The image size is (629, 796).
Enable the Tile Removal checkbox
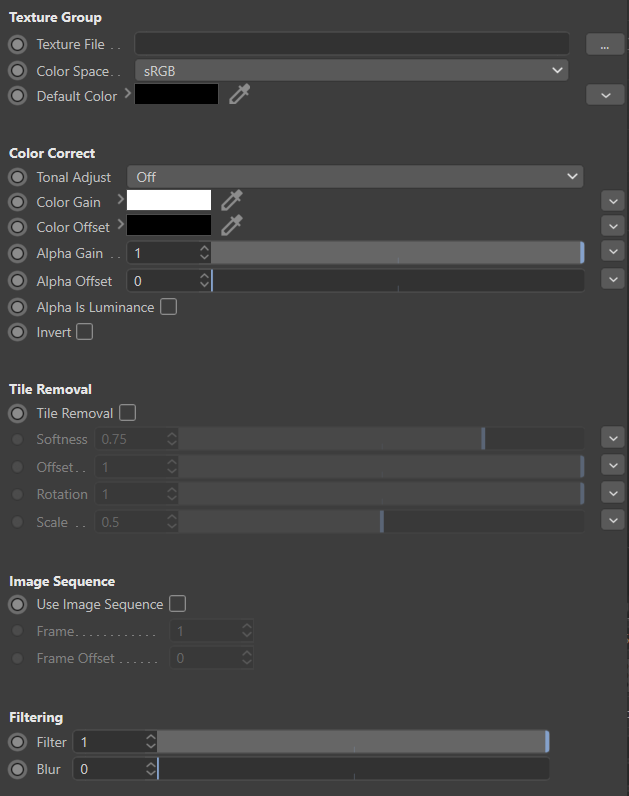(x=127, y=413)
